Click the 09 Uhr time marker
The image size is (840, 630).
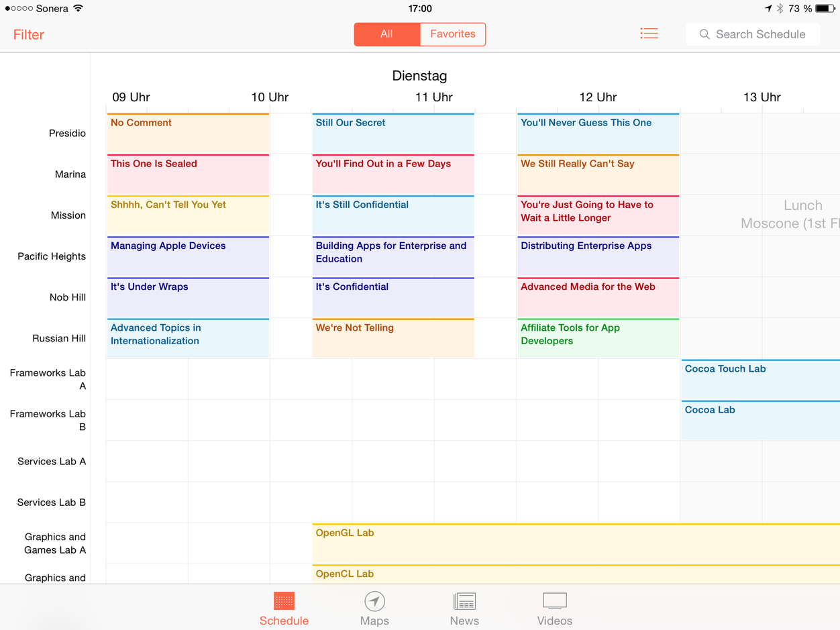click(131, 97)
